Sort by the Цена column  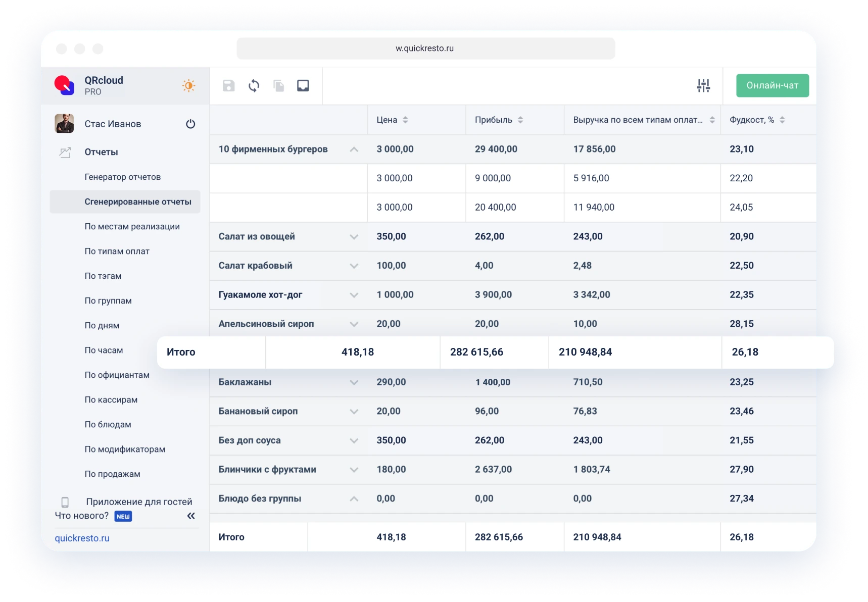coord(405,120)
